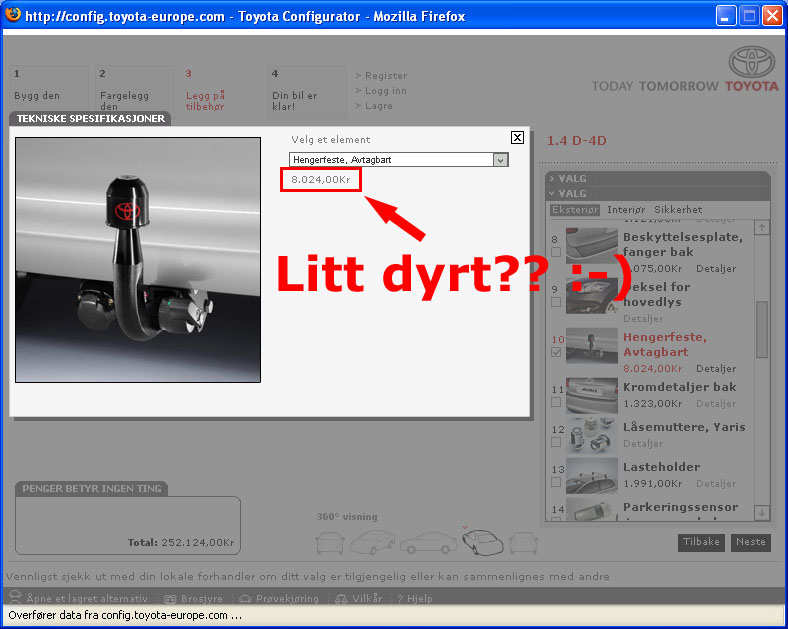Select the side view car icon
788x629 pixels.
point(429,543)
